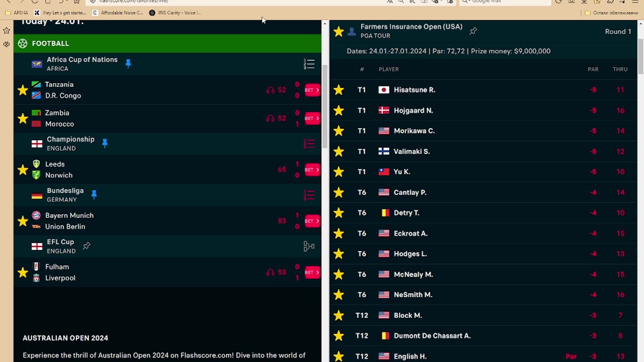Click the Denmark flag next to Hojgaard N.

click(384, 110)
